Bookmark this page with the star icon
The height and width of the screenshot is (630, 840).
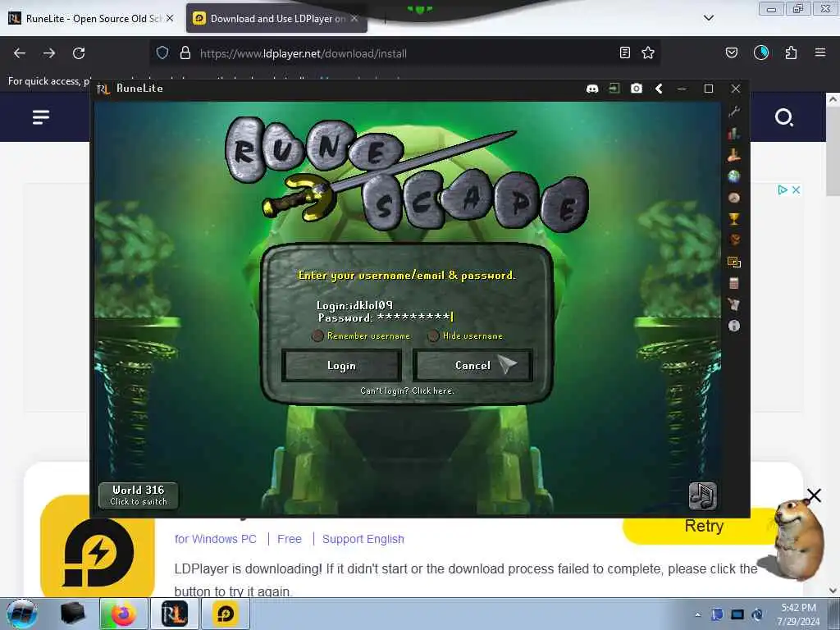tap(648, 52)
